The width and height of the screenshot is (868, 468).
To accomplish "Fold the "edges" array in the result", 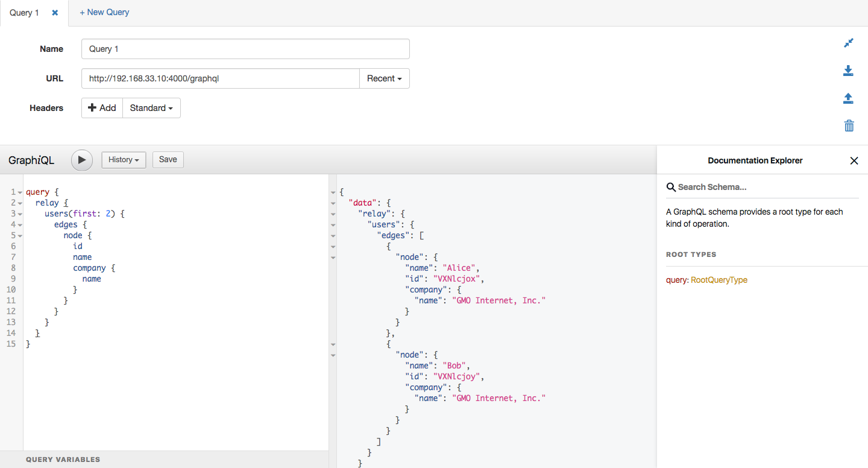I will tap(333, 236).
